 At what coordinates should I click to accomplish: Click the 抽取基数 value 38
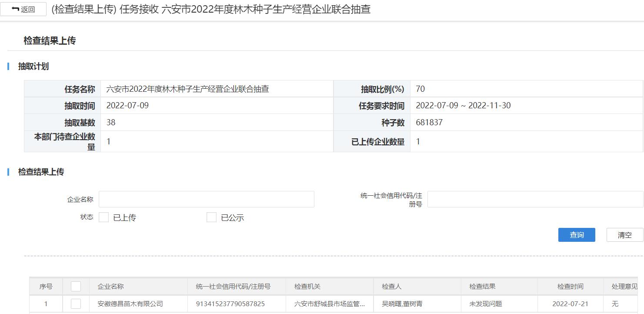111,123
